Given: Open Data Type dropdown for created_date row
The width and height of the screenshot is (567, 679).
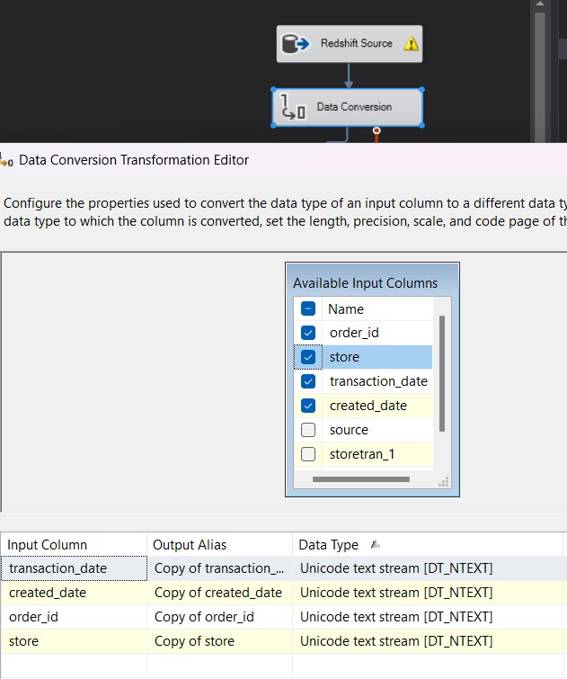Looking at the screenshot, I should [x=427, y=592].
